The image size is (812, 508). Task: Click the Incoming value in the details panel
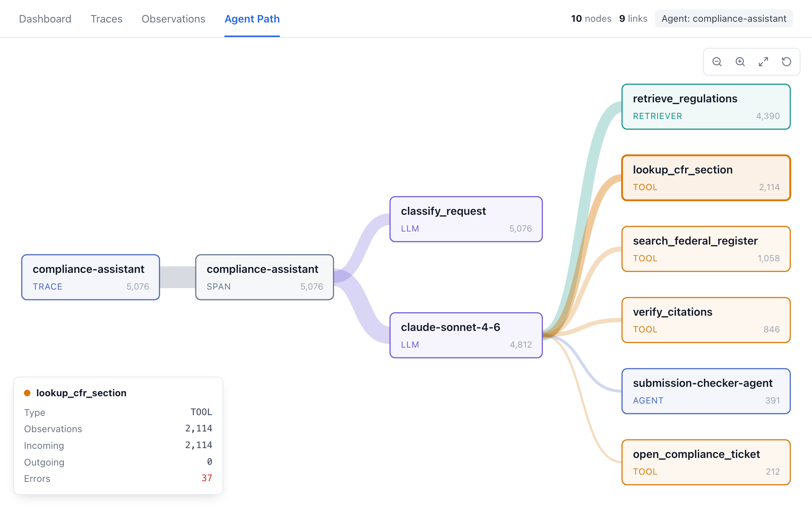pos(199,445)
